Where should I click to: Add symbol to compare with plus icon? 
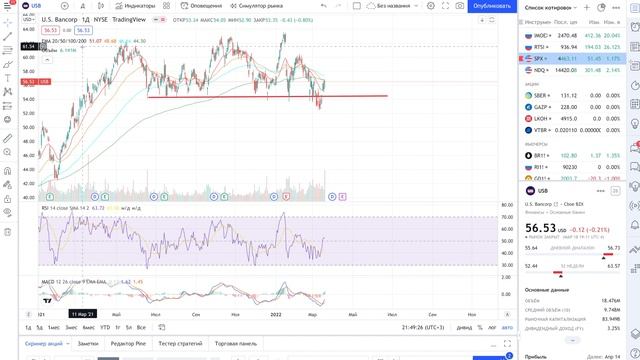click(64, 6)
